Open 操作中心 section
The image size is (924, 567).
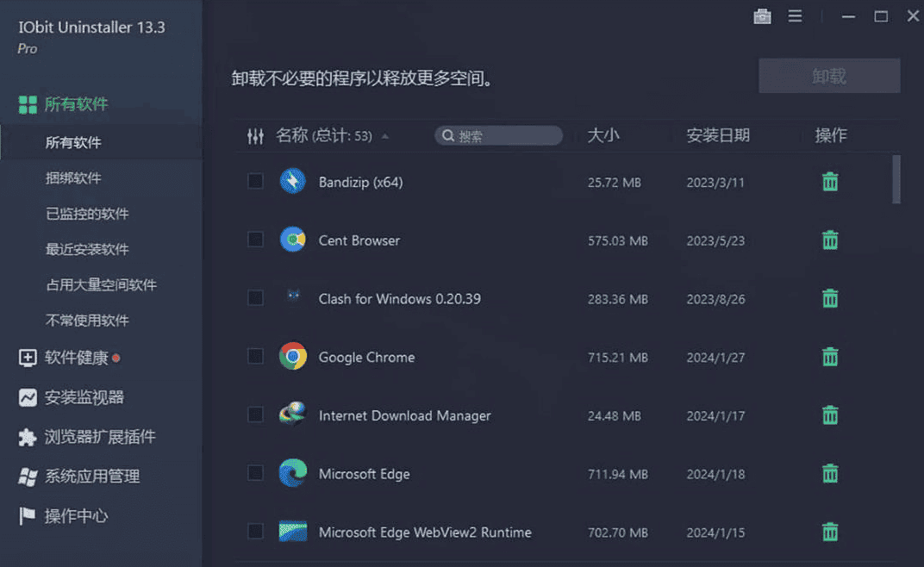[77, 515]
